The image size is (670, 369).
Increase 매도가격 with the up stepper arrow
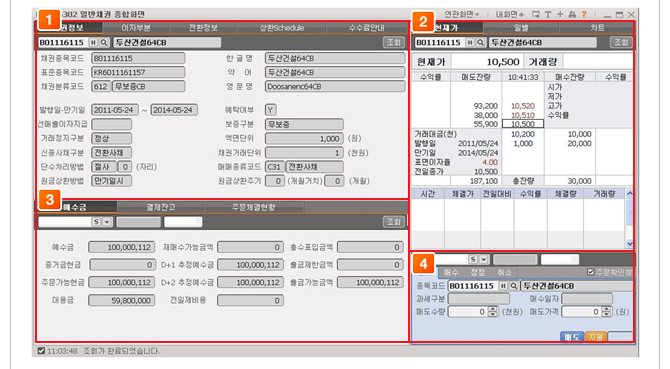[x=607, y=309]
